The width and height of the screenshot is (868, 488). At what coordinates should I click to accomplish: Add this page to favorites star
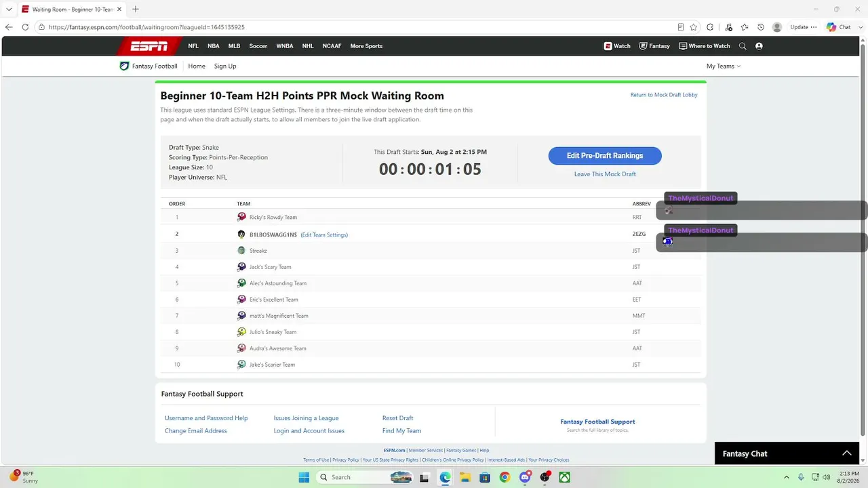(x=694, y=27)
